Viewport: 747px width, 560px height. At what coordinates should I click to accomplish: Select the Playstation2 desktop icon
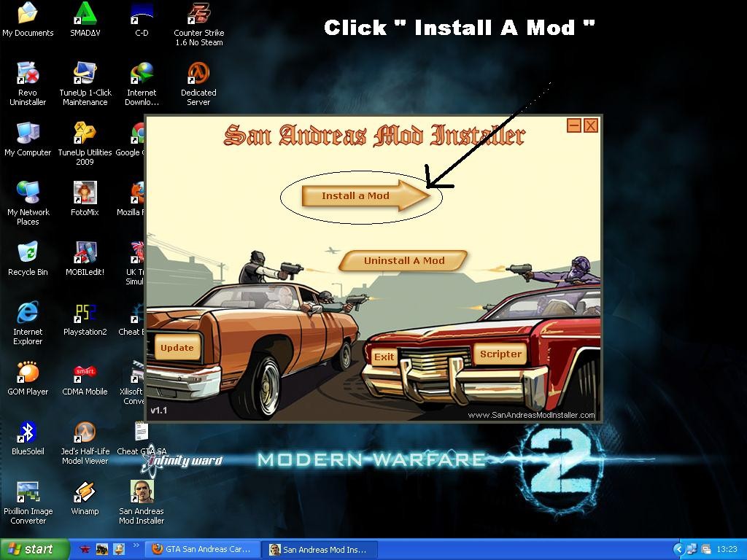coord(85,318)
